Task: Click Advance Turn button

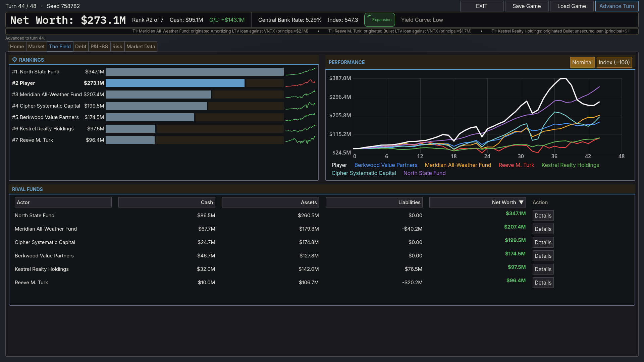Action: [616, 6]
